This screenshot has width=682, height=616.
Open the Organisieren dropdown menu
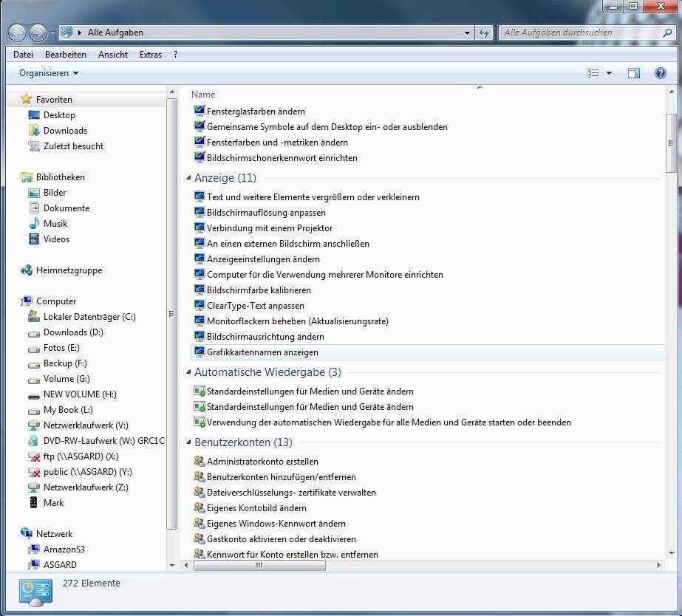pos(49,73)
